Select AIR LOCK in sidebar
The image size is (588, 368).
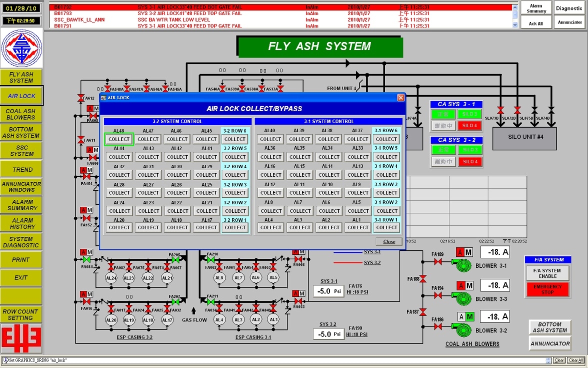(21, 96)
